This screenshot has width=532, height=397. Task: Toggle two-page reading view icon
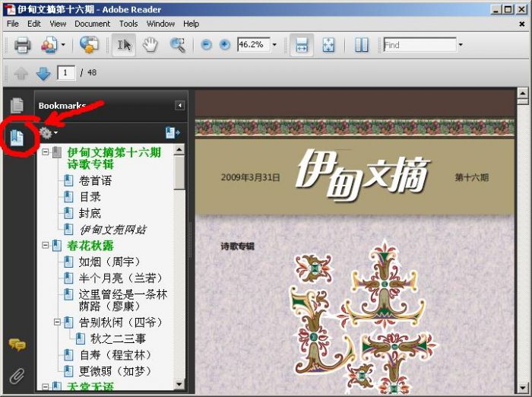click(361, 45)
